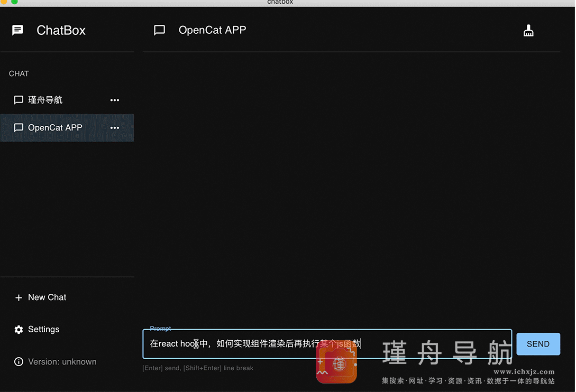The image size is (576, 392).
Task: Expand options for the selected OpenCat APP chat
Action: (115, 128)
